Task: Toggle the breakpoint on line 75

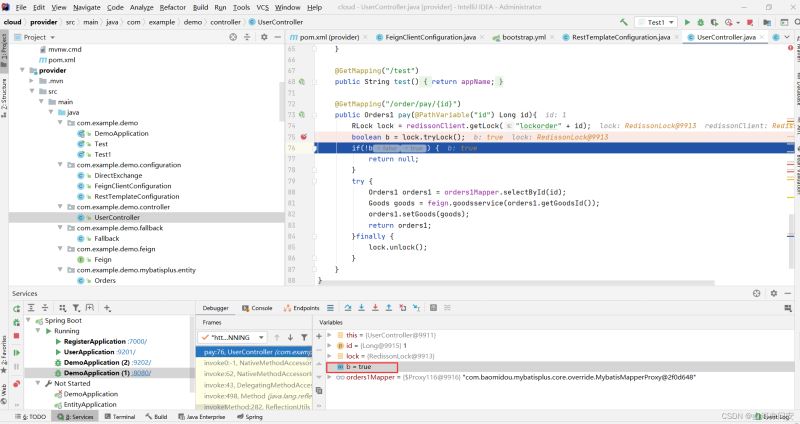Action: click(x=303, y=136)
